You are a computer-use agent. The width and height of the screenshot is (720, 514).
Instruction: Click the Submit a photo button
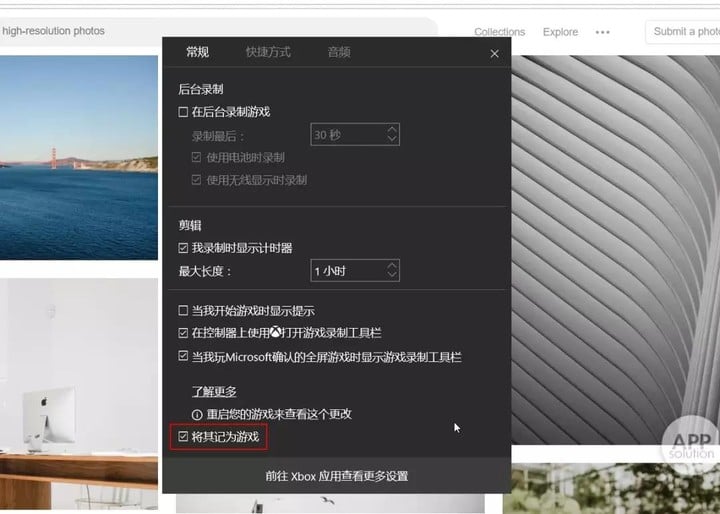coord(683,32)
